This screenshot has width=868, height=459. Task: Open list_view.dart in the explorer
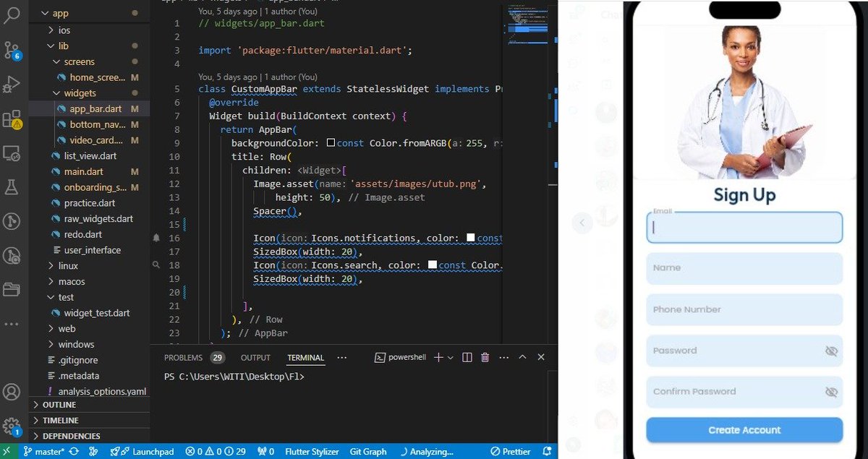(90, 155)
